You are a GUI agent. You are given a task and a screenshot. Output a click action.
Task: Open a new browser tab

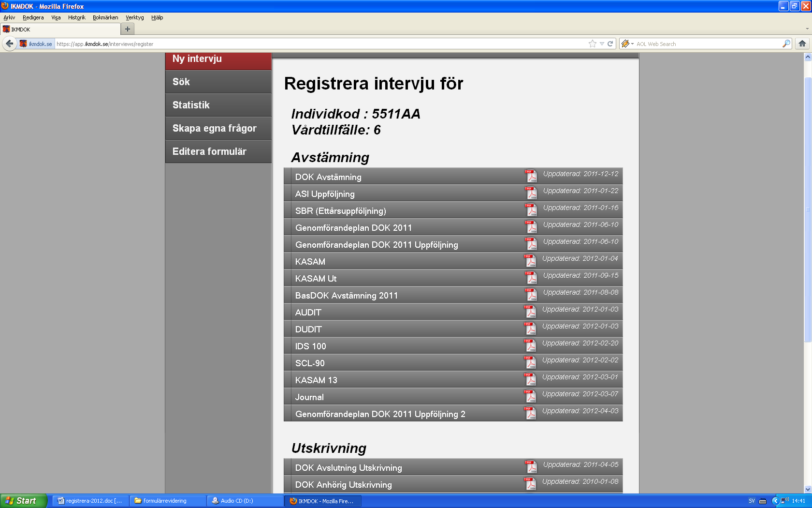point(128,29)
